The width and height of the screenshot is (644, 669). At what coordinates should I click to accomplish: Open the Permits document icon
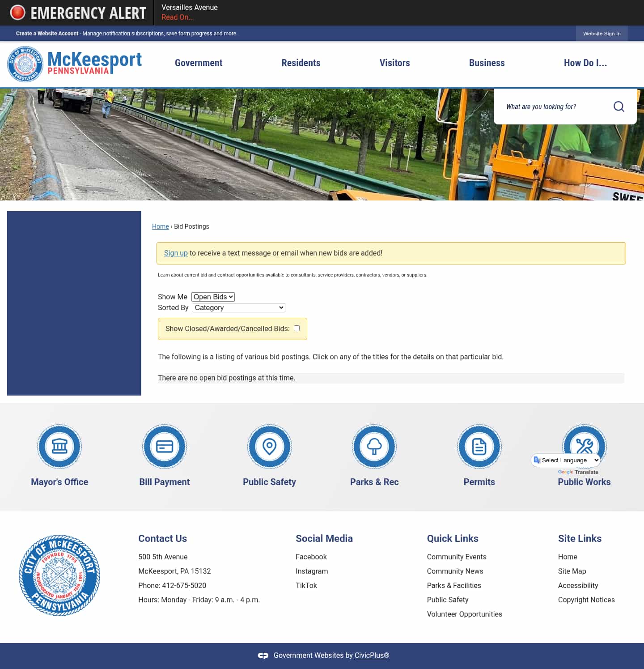479,446
